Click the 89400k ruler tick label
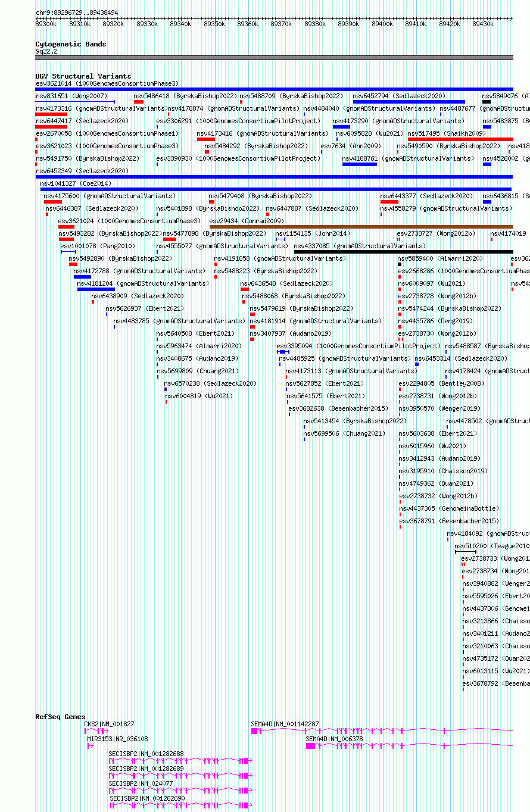 pyautogui.click(x=382, y=24)
